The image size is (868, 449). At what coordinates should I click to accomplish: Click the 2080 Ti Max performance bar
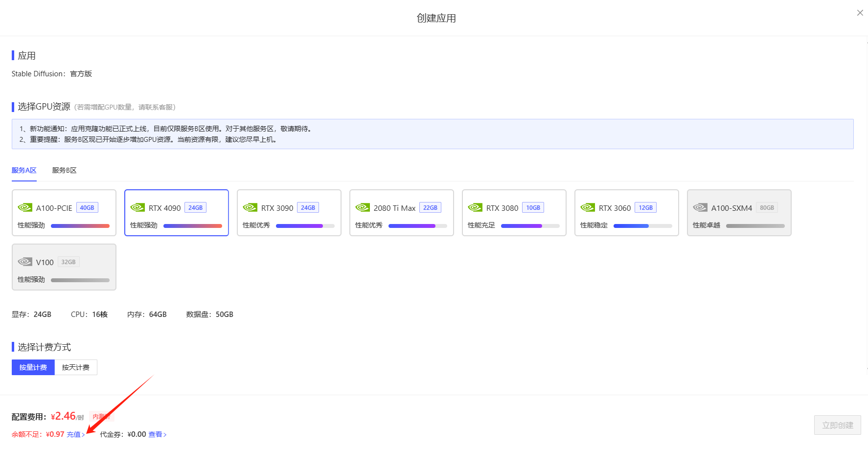point(418,226)
